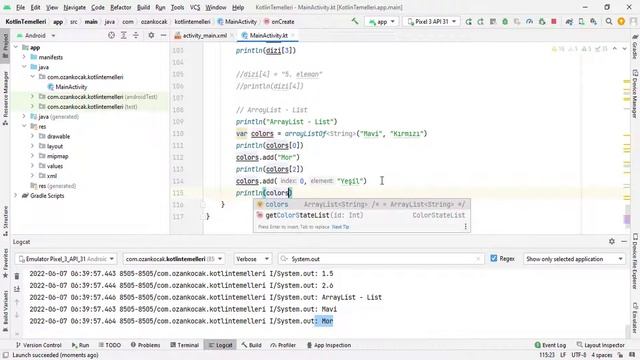Image resolution: width=640 pixels, height=360 pixels.
Task: Open the Android project view dropdown
Action: tap(36, 36)
